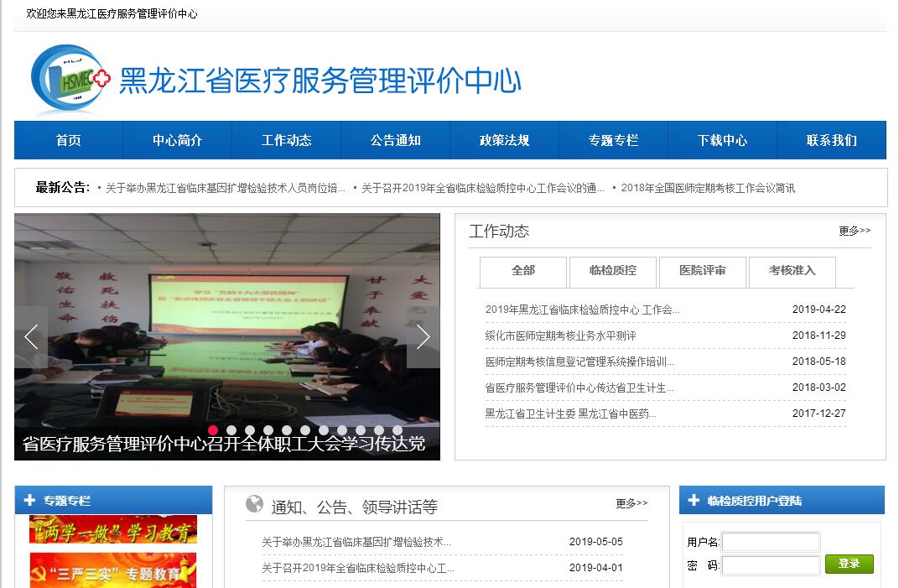This screenshot has height=588, width=899.
Task: Select the 医院评审 tab
Action: click(702, 271)
